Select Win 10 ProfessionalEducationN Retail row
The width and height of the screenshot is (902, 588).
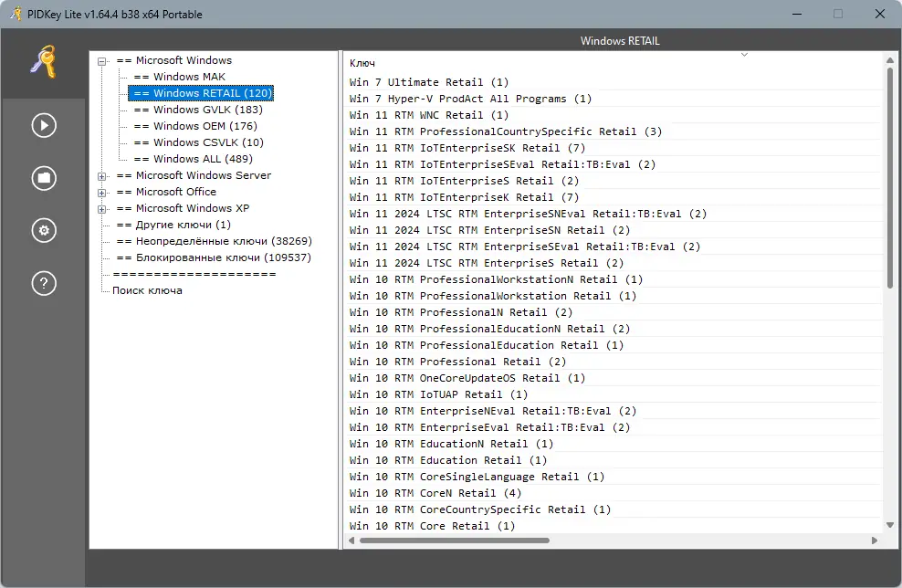(x=613, y=329)
